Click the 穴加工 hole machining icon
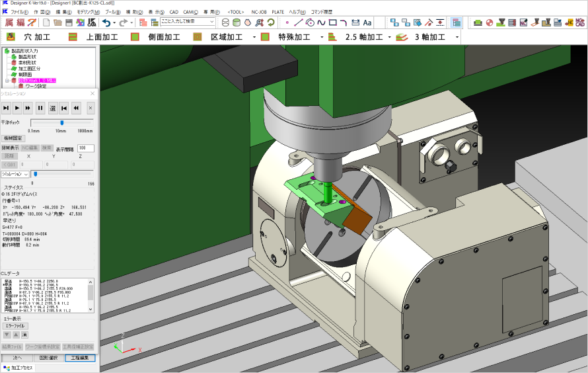This screenshot has width=588, height=373. (11, 37)
